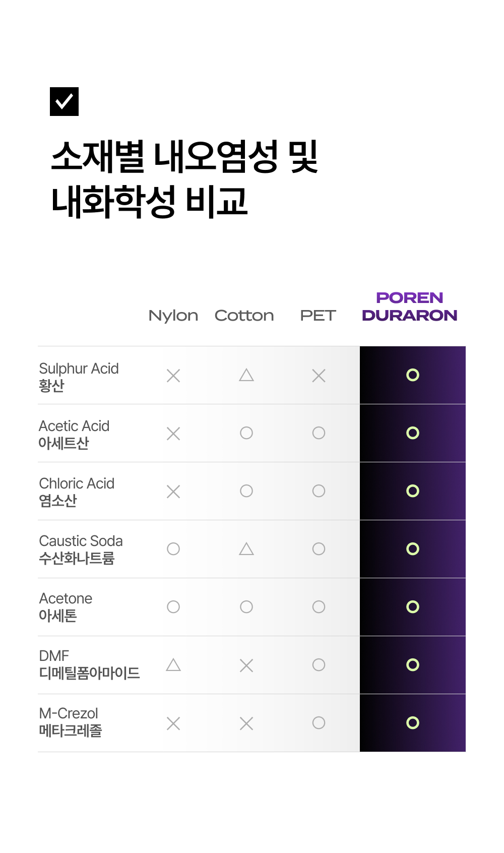
Task: Click the Nylon column header
Action: (x=173, y=316)
